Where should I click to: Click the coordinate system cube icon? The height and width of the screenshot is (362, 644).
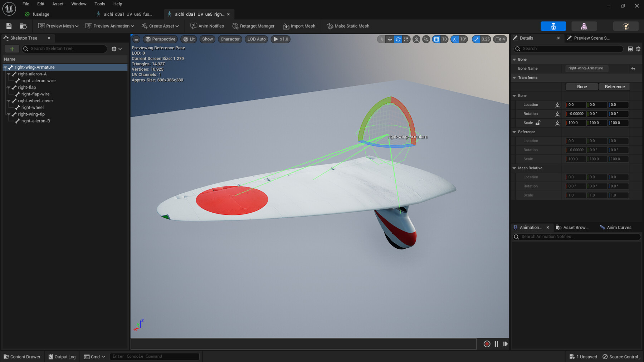pyautogui.click(x=416, y=39)
